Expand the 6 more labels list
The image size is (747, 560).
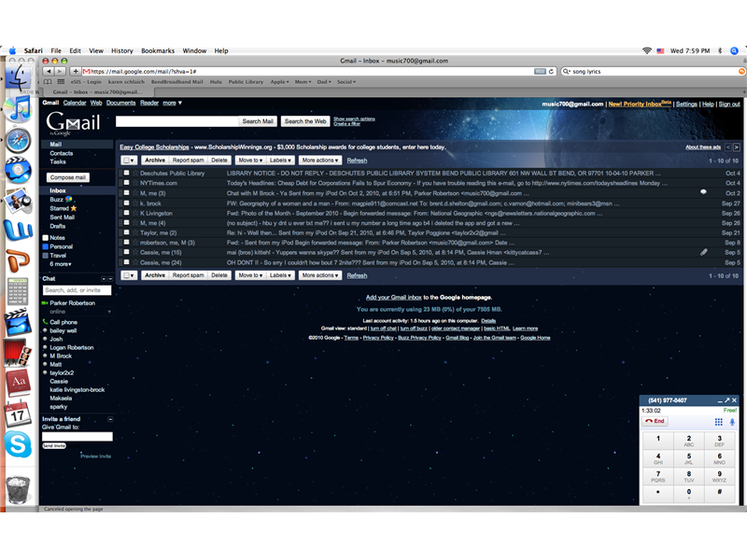click(x=61, y=264)
